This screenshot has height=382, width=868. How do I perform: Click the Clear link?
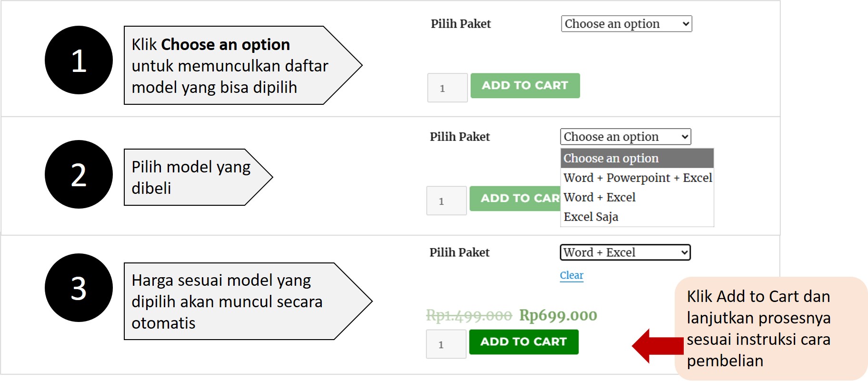(571, 275)
